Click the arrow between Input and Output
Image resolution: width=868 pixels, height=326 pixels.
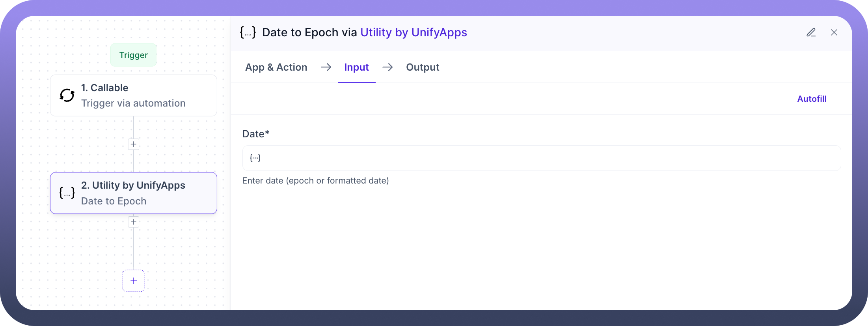[x=387, y=67]
